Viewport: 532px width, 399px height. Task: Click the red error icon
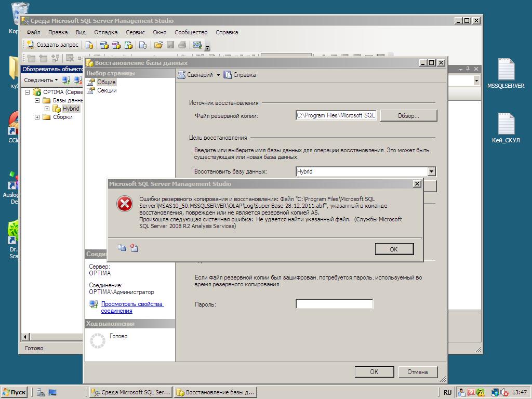click(125, 204)
